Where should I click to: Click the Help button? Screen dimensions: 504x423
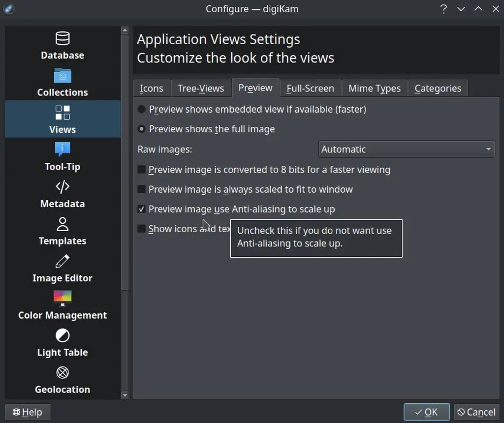28,412
